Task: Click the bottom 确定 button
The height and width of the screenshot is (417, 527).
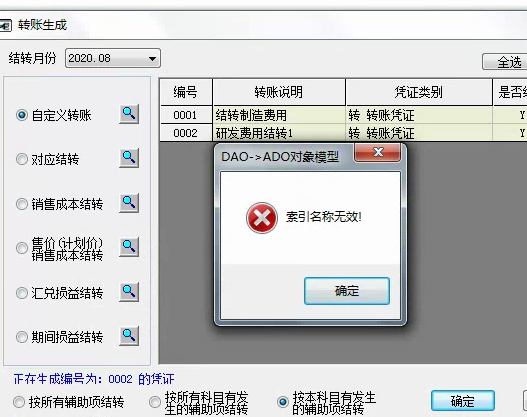Action: (x=463, y=401)
